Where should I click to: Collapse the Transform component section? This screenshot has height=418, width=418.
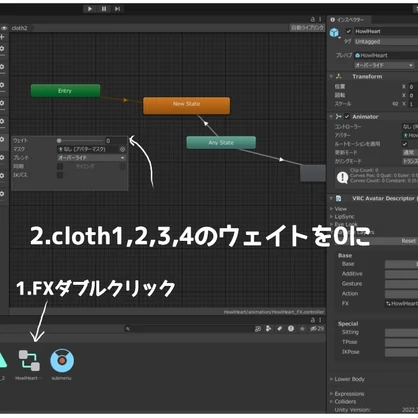(331, 77)
